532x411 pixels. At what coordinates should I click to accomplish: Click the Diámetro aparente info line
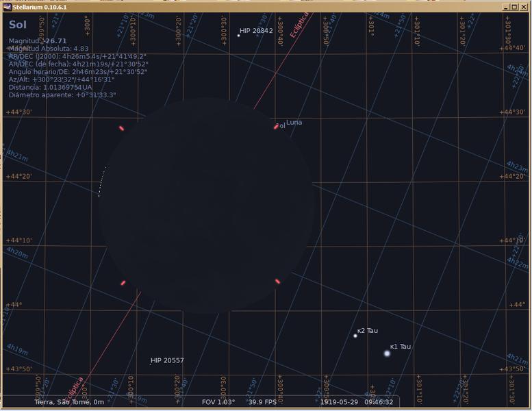[x=62, y=95]
